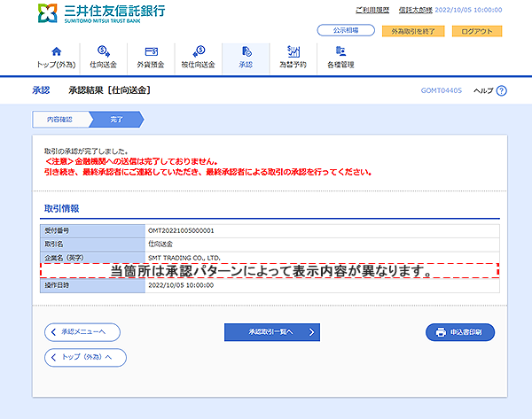Select the 完了 step tab
Image resolution: width=532 pixels, height=419 pixels.
[x=117, y=120]
